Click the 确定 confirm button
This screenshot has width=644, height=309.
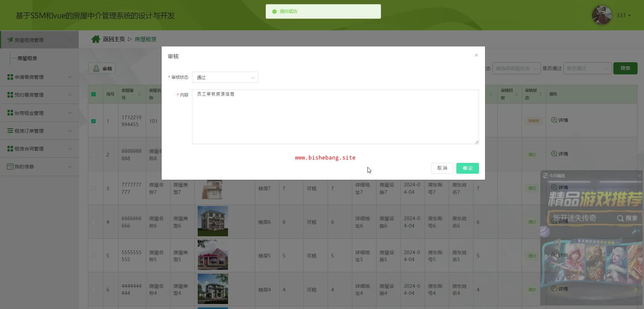(x=468, y=168)
